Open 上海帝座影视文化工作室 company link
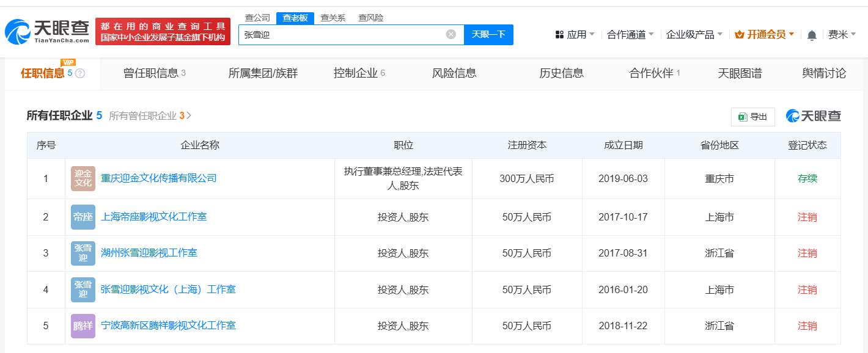This screenshot has width=868, height=353. point(153,217)
